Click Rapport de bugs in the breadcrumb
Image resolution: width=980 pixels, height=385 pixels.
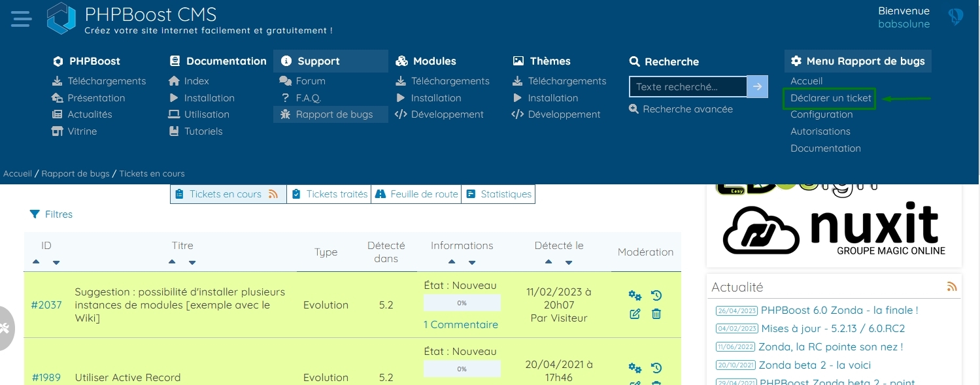pyautogui.click(x=76, y=174)
